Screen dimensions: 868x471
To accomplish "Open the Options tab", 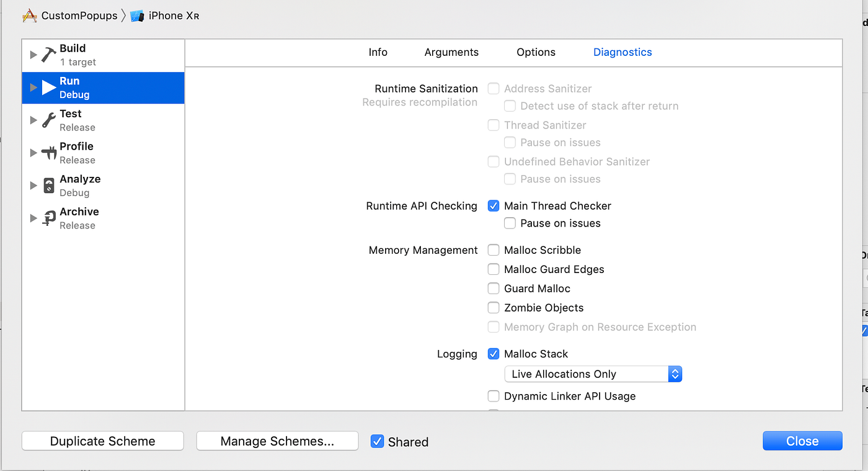I will point(536,52).
